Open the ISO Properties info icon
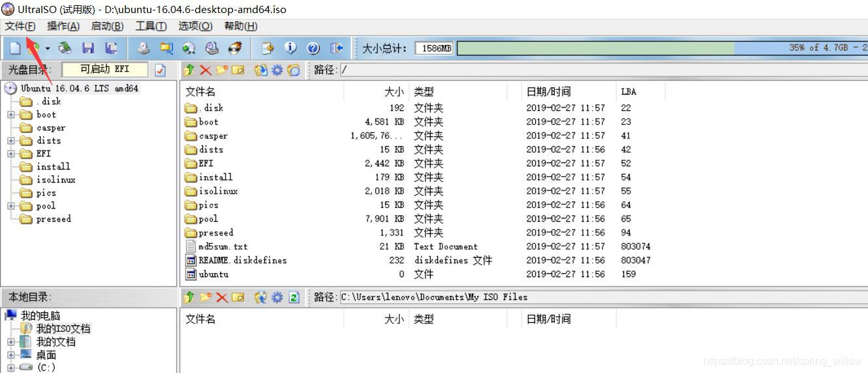 point(290,48)
